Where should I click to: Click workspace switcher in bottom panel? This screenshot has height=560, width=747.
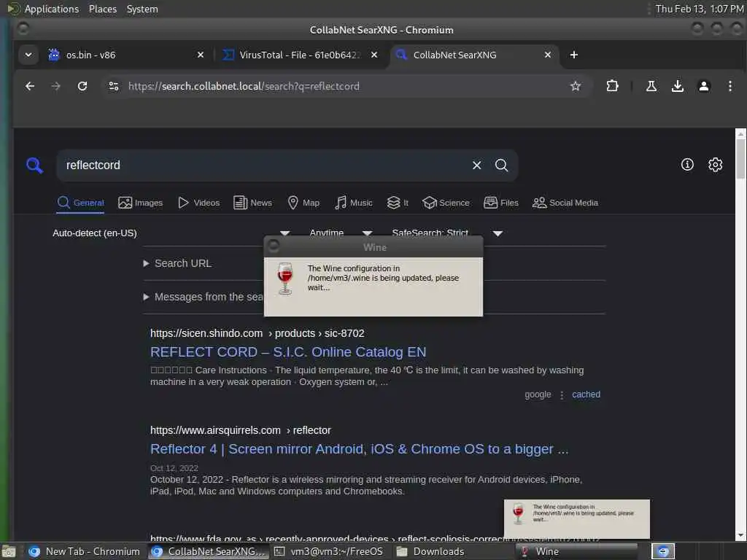pos(663,551)
